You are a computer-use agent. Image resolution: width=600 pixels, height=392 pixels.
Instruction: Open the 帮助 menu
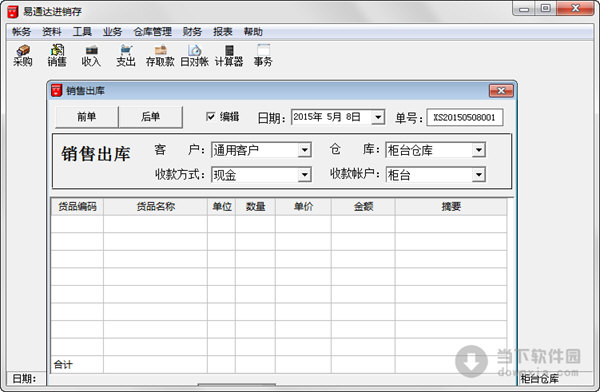[x=253, y=32]
